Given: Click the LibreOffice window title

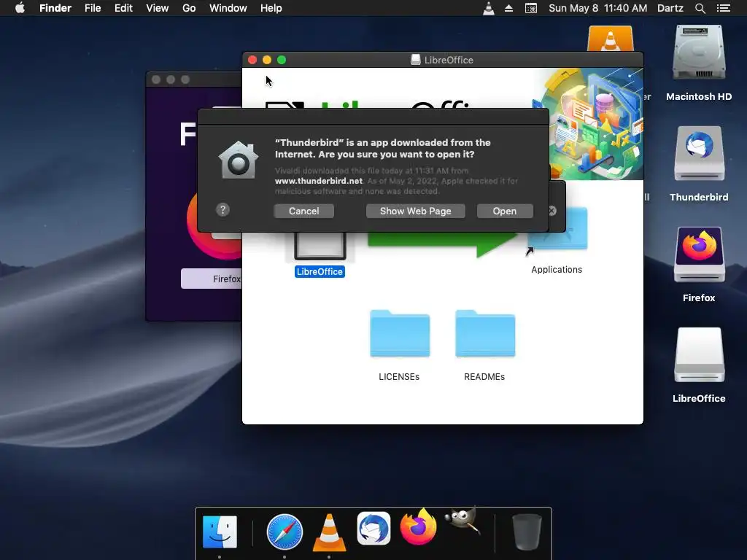Looking at the screenshot, I should 449,60.
